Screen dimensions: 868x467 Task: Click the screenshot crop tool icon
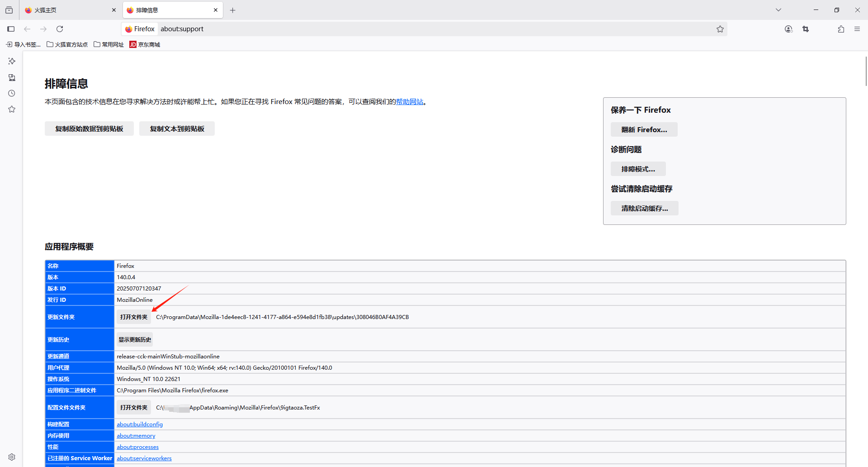click(x=806, y=29)
